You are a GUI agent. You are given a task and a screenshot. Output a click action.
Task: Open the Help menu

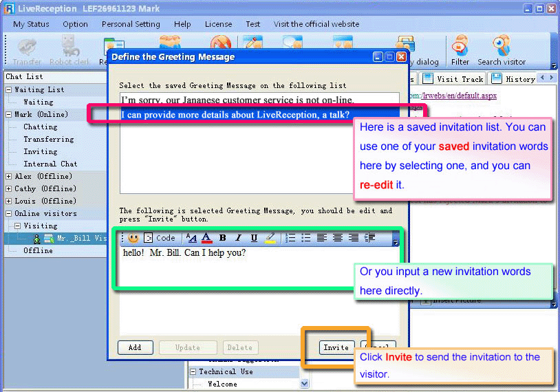[x=182, y=24]
